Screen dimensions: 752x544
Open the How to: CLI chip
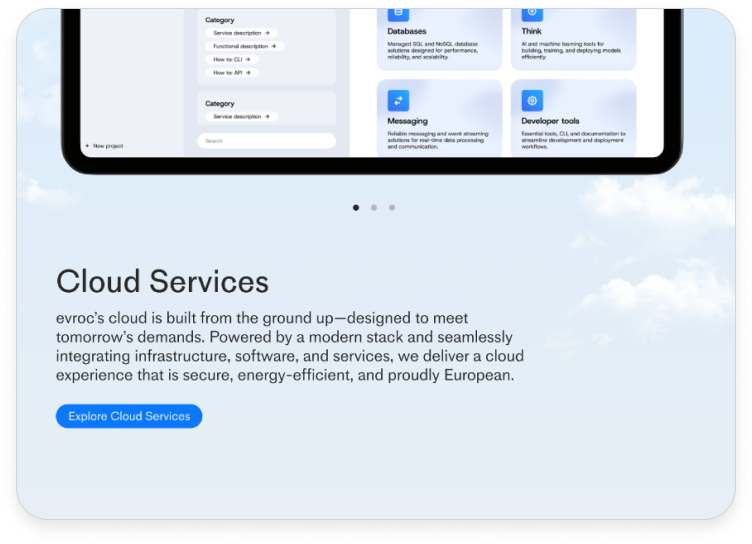pyautogui.click(x=232, y=59)
